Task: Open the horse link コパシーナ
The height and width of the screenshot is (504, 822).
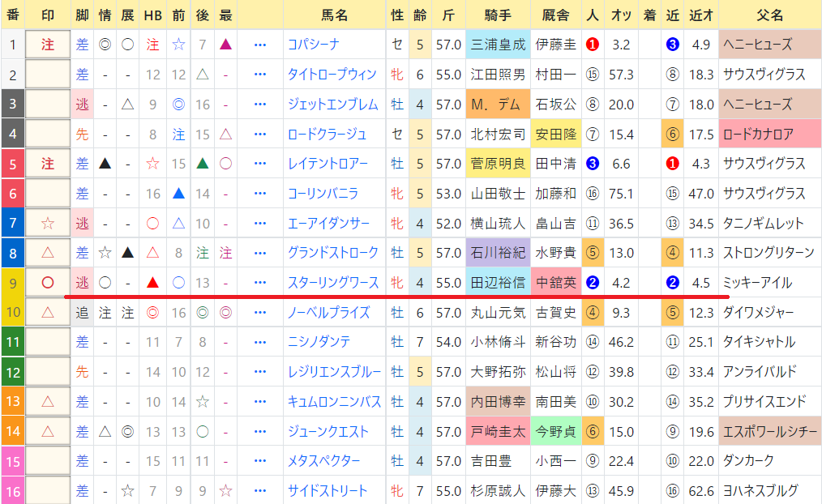Action: click(x=314, y=45)
